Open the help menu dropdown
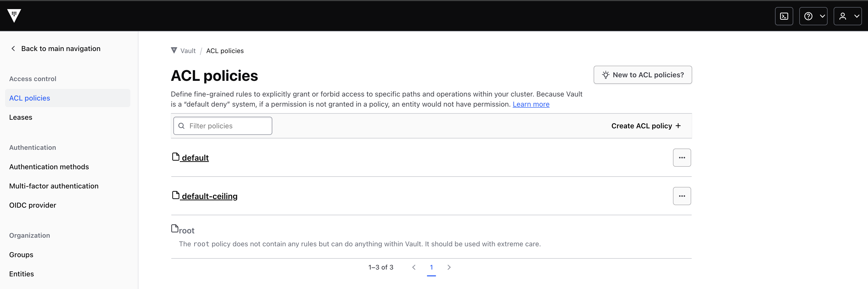 [813, 16]
